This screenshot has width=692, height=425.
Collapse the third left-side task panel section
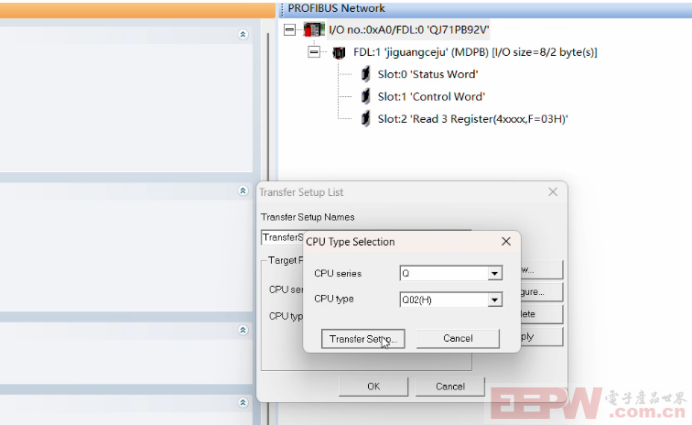pyautogui.click(x=243, y=330)
